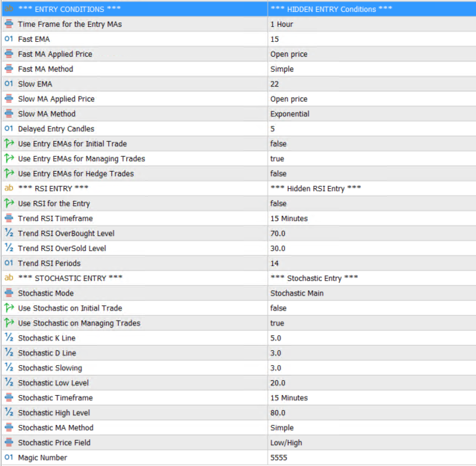Click the integer icon next to Trend RSI Periods

click(x=9, y=263)
